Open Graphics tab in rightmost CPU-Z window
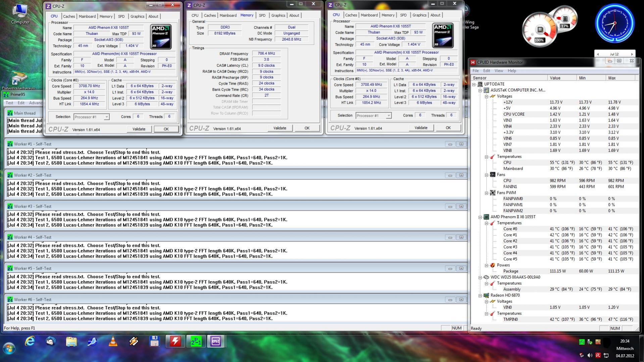This screenshot has width=644, height=362. point(419,15)
